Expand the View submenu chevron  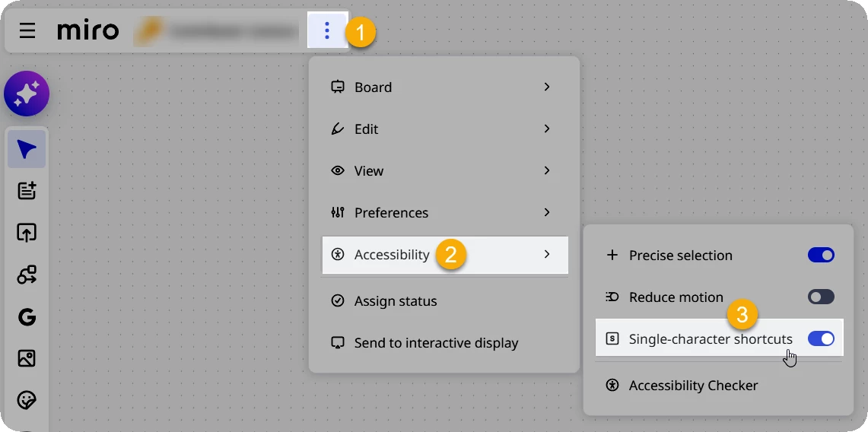point(547,170)
